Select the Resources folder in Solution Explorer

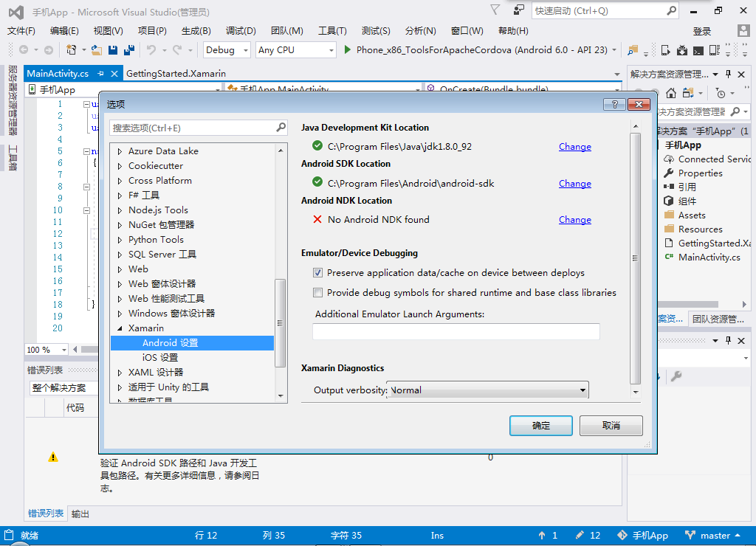[x=700, y=229]
